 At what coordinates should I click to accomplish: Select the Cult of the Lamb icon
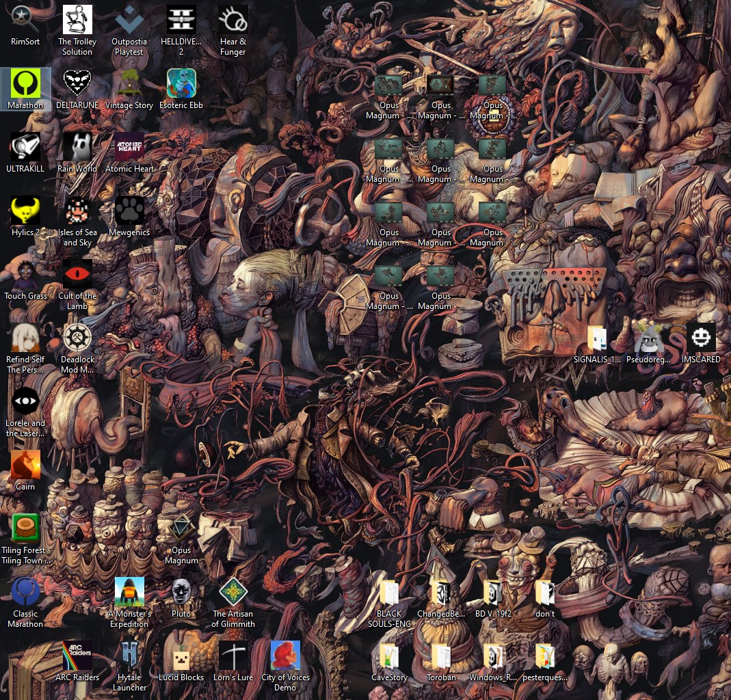pos(77,274)
